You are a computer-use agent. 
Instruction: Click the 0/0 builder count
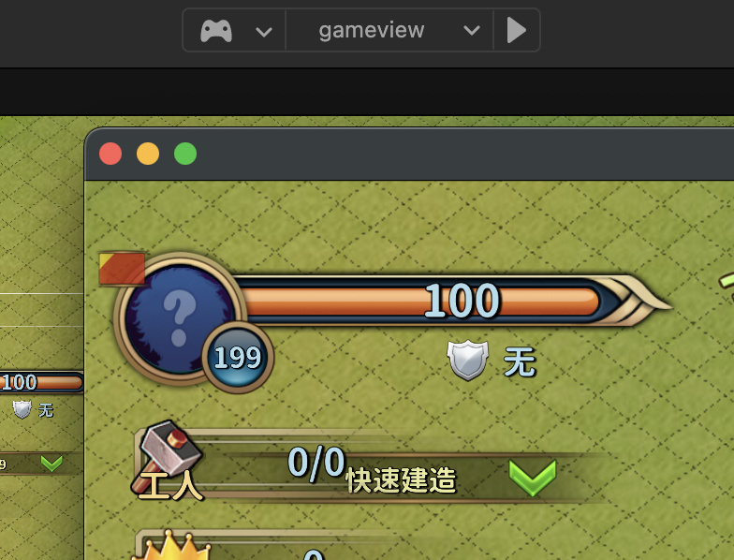coord(316,463)
